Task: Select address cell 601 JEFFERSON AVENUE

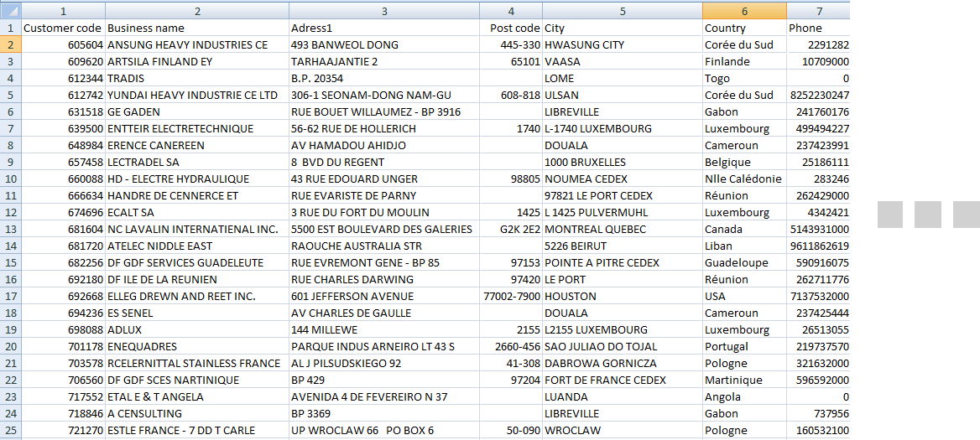Action: (384, 296)
